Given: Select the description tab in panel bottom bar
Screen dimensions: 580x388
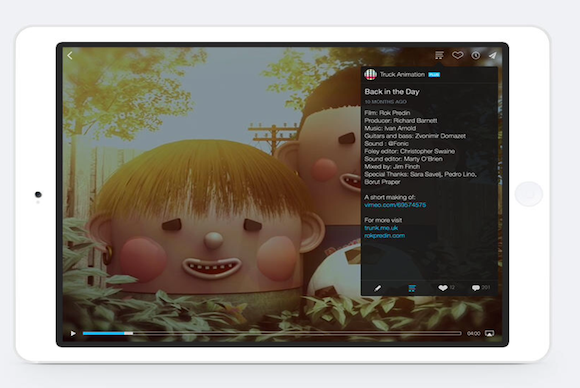Looking at the screenshot, I should 412,288.
